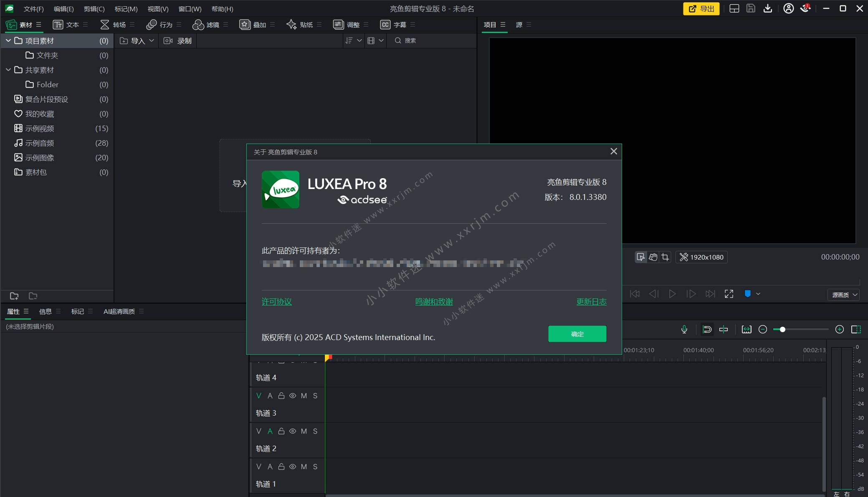868x497 pixels.
Task: Select 示例音频 sample audio item
Action: pyautogui.click(x=57, y=143)
